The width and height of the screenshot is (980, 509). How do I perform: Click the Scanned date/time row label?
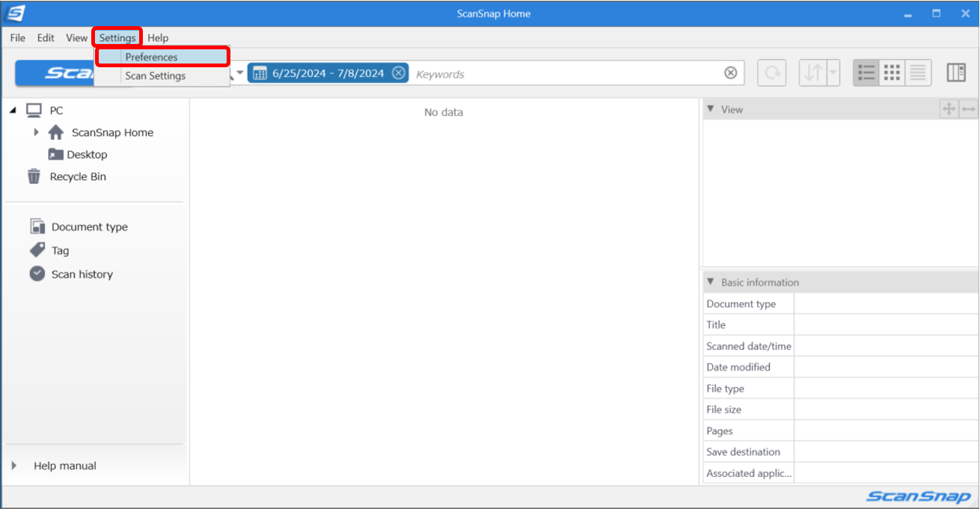[749, 346]
